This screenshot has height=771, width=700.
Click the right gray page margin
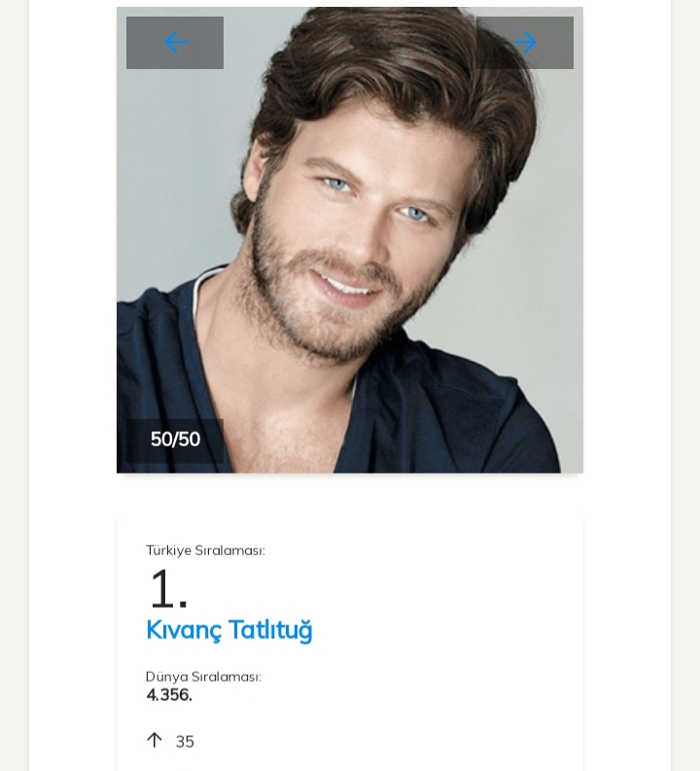pos(685,389)
